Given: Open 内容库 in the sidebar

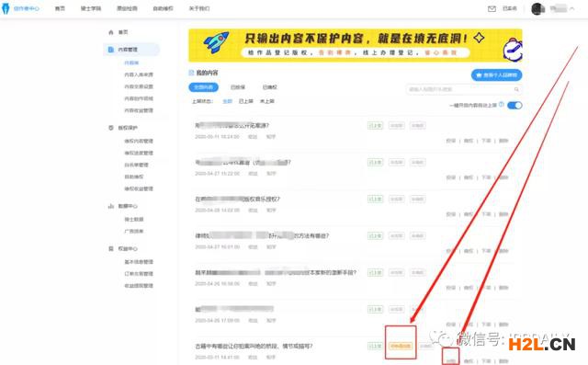Looking at the screenshot, I should point(131,63).
